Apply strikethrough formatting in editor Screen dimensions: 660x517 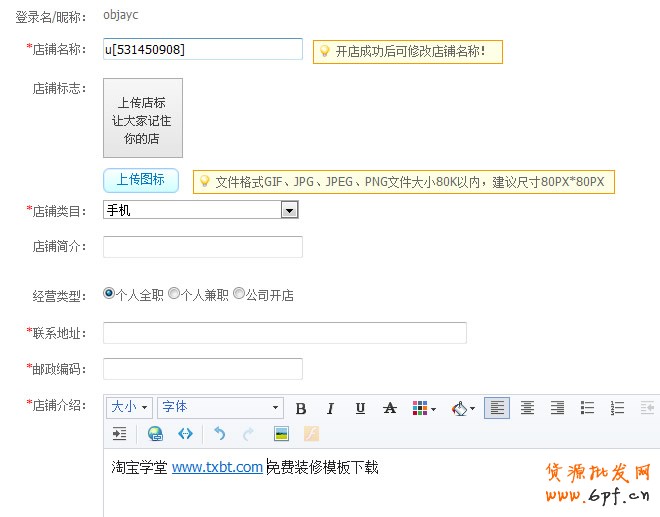(x=390, y=408)
